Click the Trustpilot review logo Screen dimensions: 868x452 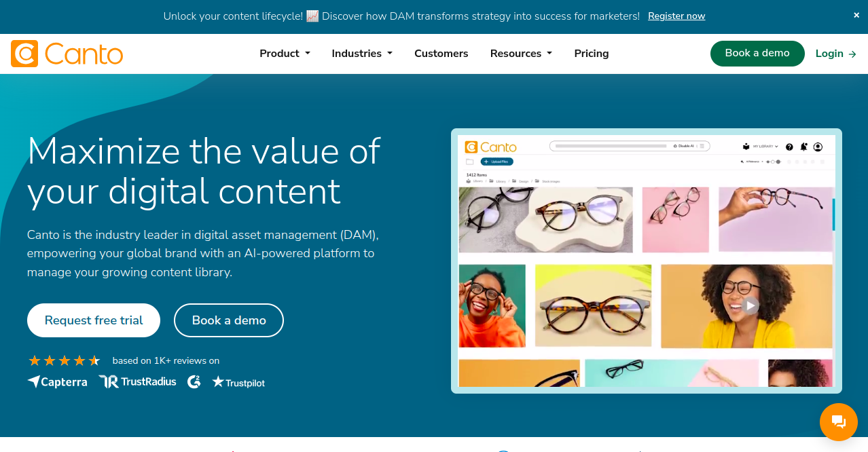tap(238, 382)
